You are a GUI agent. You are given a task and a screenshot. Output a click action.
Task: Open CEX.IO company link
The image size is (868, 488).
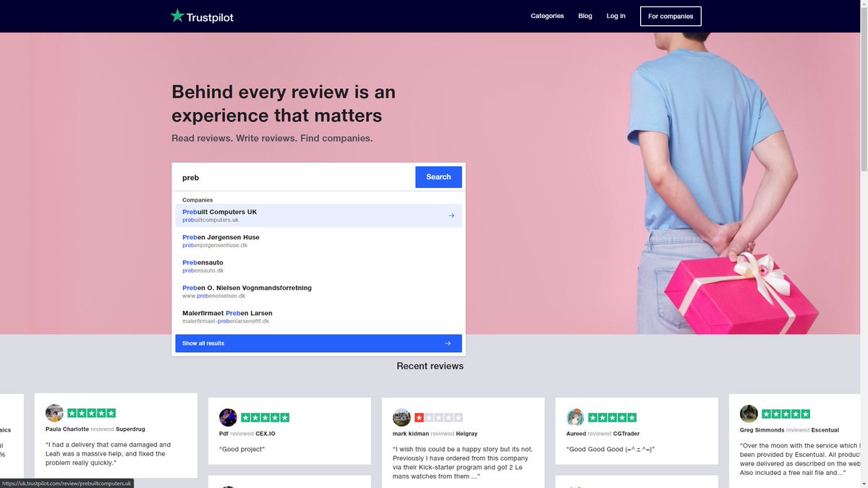tap(265, 434)
